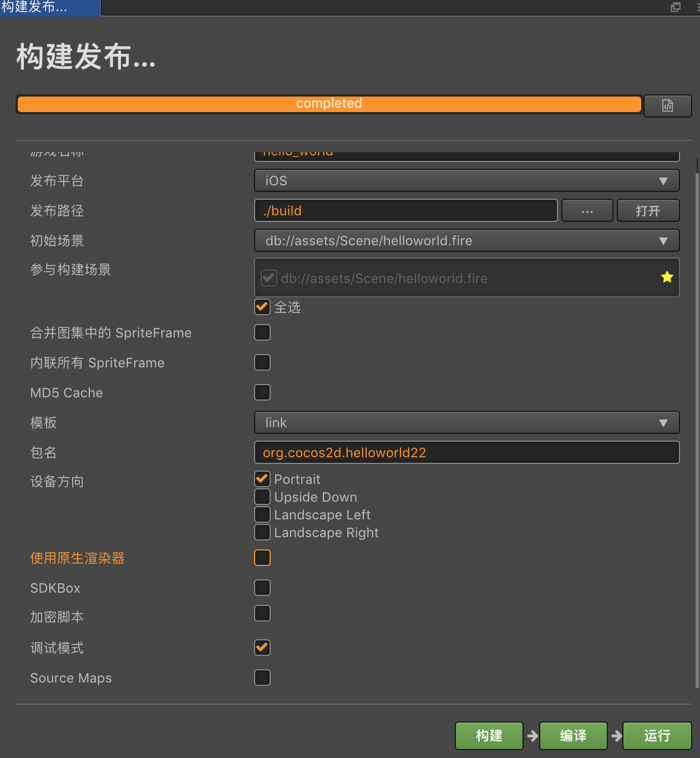The height and width of the screenshot is (758, 700).
Task: Open the 模板 link template dropdown
Action: (466, 423)
